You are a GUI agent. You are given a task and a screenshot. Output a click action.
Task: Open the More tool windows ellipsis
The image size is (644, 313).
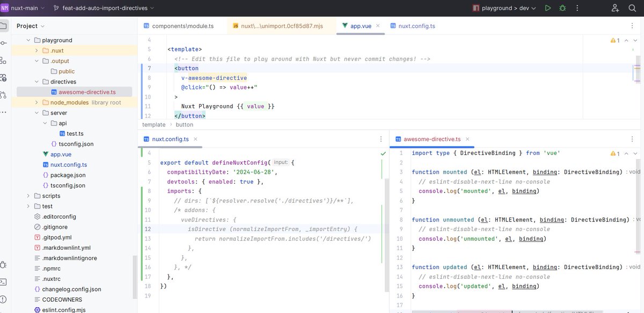pos(3,112)
